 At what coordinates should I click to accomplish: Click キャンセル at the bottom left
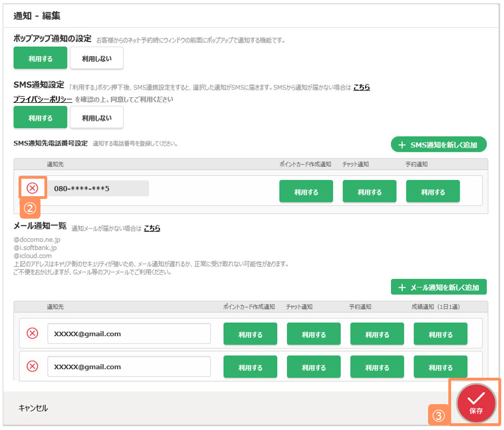(33, 408)
